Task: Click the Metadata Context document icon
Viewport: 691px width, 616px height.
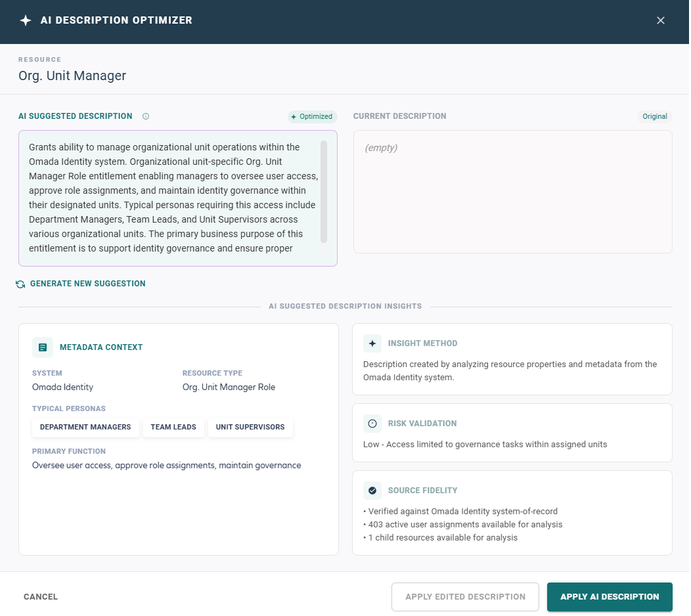Action: [42, 347]
